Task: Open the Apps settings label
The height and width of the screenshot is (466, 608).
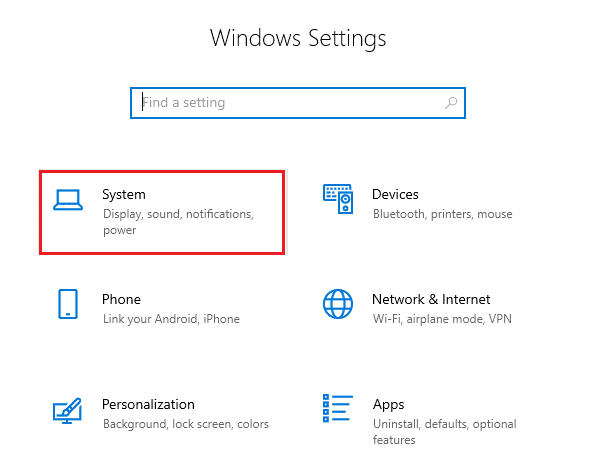Action: pyautogui.click(x=388, y=404)
